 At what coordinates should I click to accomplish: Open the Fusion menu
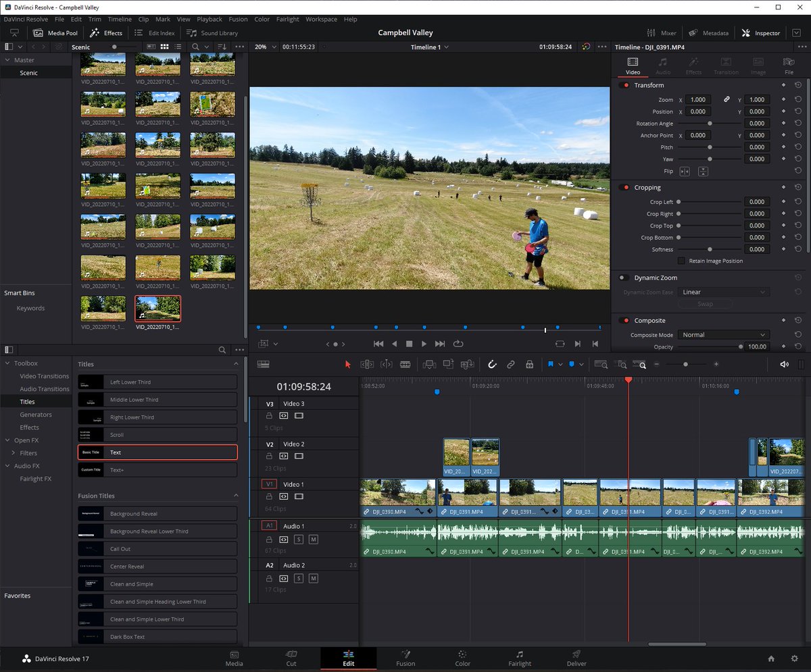point(238,19)
